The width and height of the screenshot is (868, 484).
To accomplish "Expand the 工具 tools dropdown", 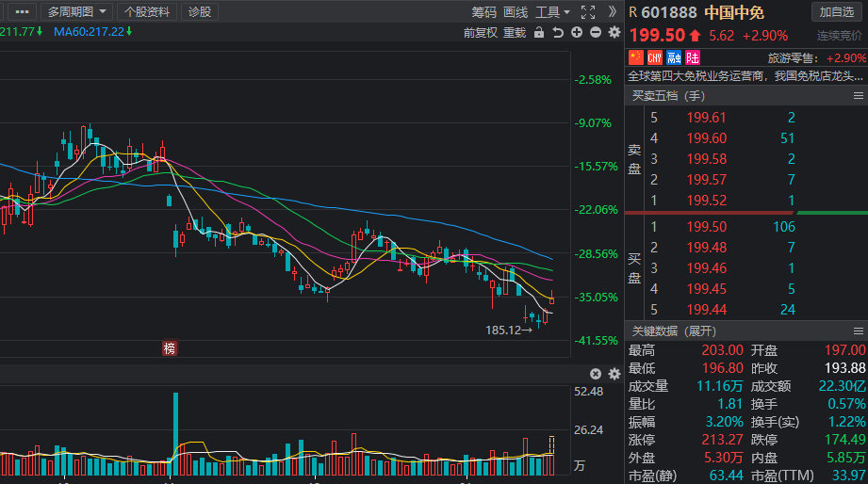I will point(552,12).
